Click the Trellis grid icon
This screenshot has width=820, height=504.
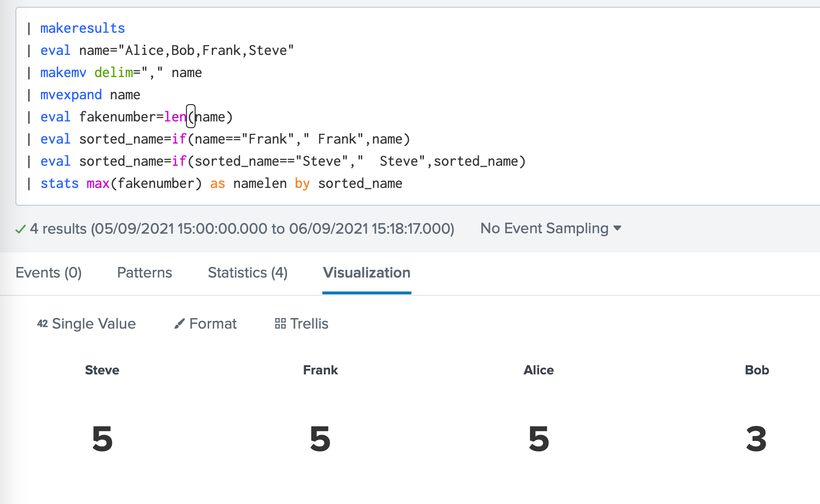click(281, 324)
